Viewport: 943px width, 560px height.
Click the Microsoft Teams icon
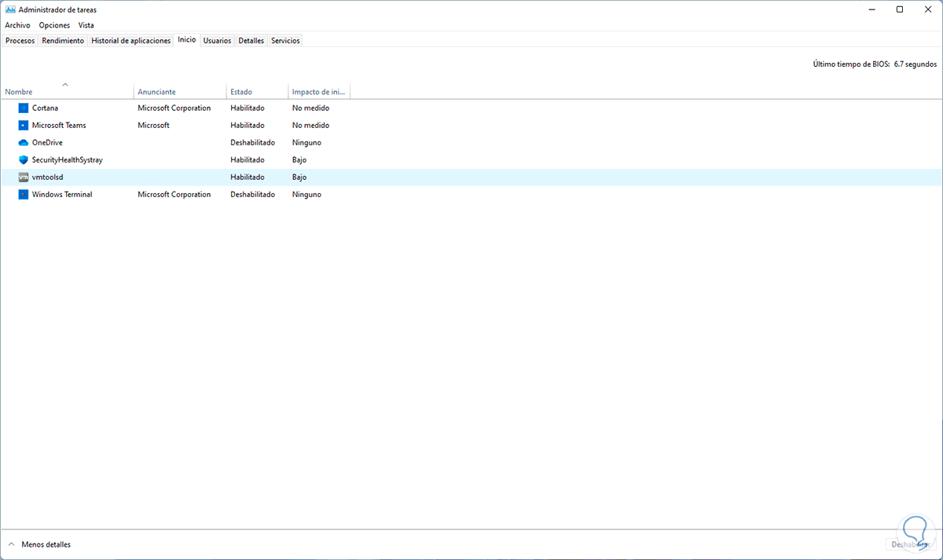click(x=23, y=125)
